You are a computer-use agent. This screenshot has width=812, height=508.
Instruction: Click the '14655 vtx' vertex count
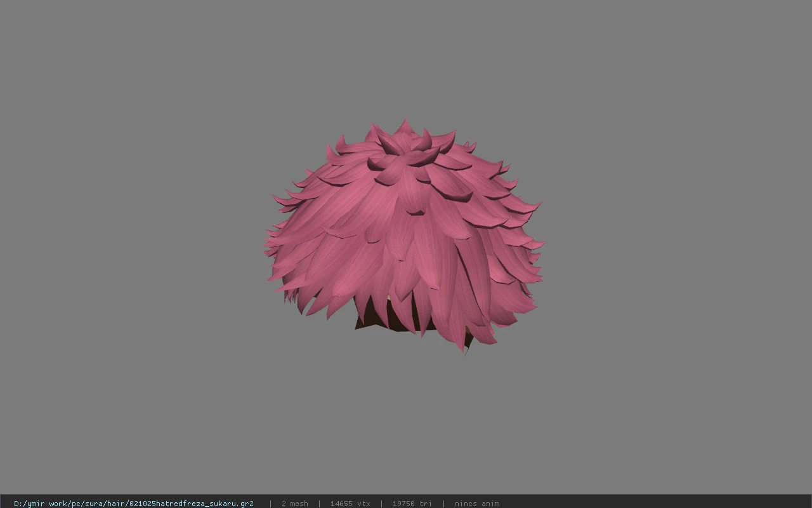coord(350,504)
